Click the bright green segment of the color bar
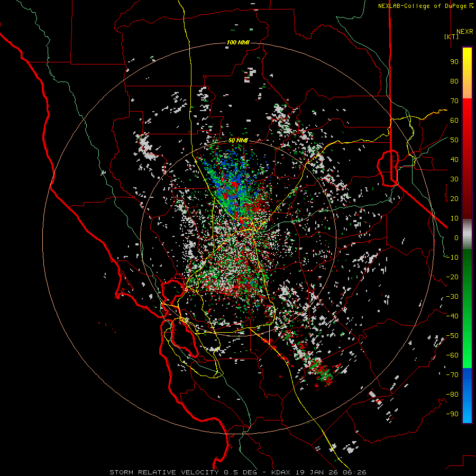 click(467, 308)
